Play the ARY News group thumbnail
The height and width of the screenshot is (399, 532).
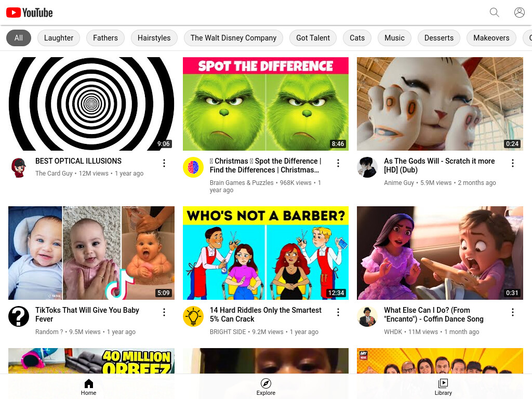pyautogui.click(x=440, y=361)
